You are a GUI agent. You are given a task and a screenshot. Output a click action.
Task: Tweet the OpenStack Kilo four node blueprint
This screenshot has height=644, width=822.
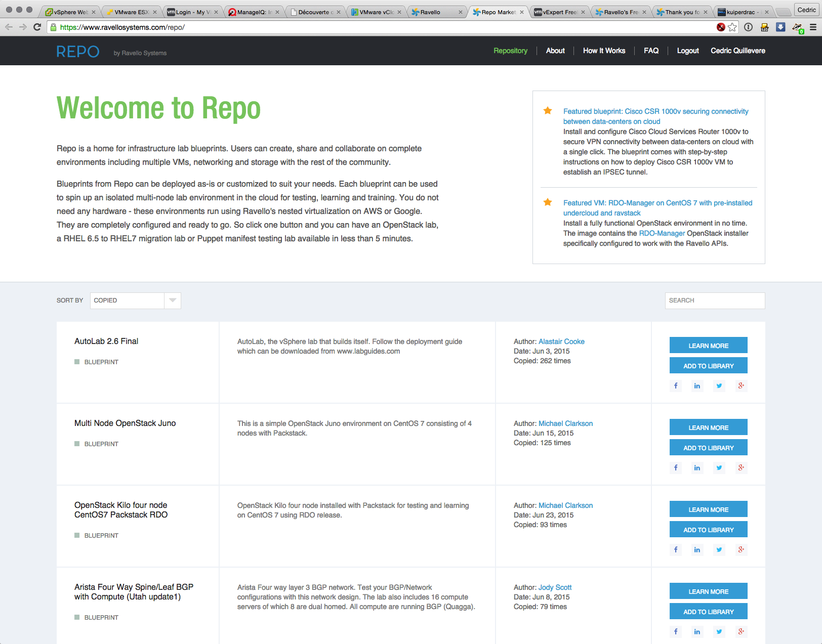(719, 550)
